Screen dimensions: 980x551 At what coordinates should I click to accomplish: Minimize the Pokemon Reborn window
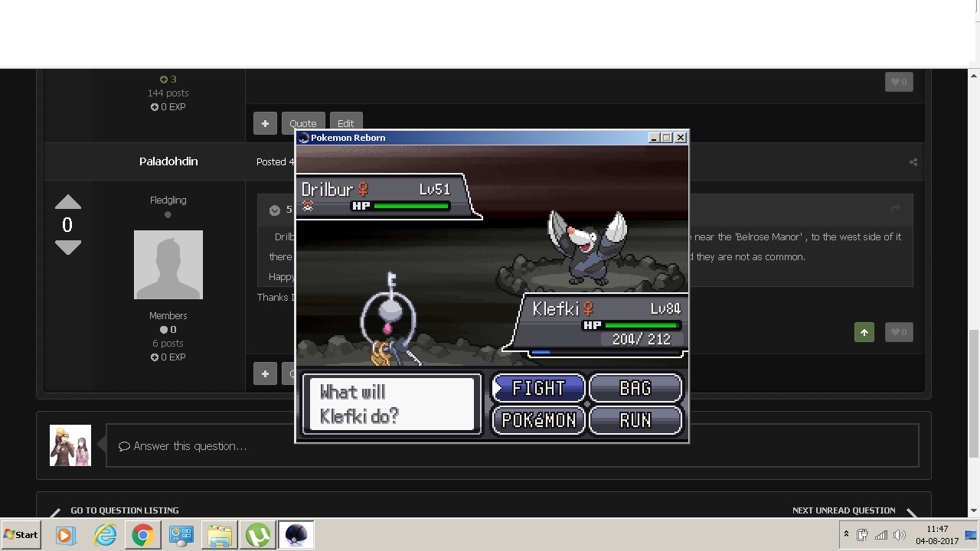pyautogui.click(x=654, y=138)
